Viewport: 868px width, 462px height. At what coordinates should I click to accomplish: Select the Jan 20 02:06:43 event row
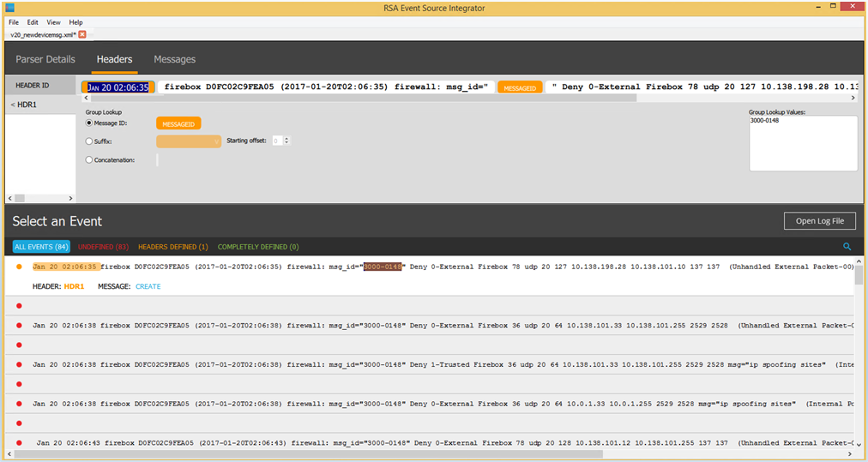[x=430, y=442]
